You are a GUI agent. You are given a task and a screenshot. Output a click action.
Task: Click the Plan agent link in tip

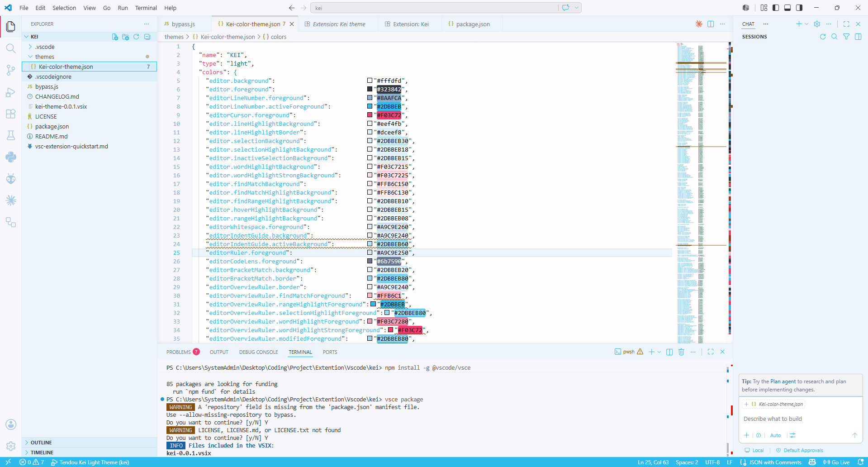click(783, 381)
